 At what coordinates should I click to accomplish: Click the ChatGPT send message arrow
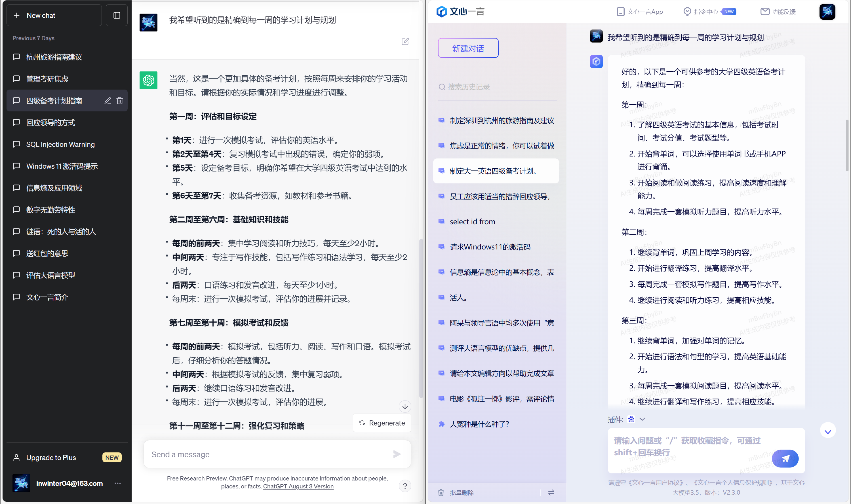[397, 454]
